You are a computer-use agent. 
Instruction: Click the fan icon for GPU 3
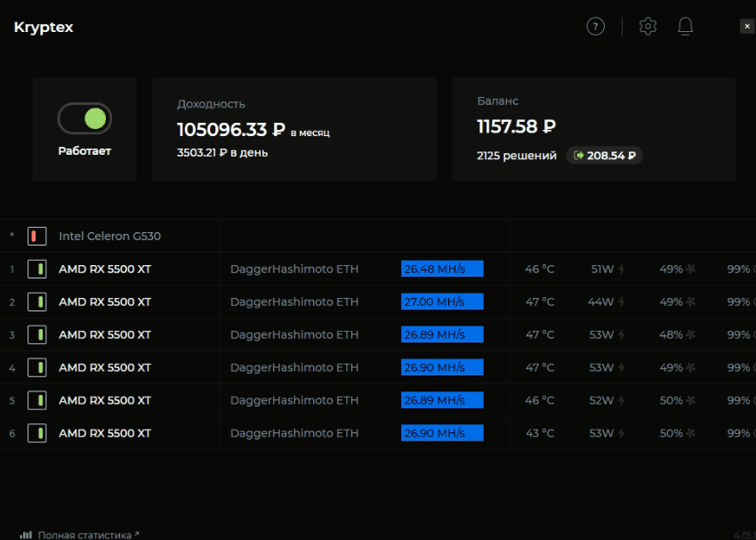tap(689, 335)
